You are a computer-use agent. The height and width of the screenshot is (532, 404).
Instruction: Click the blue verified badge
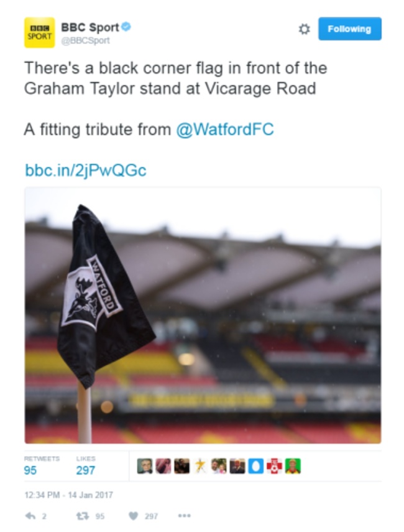point(126,27)
